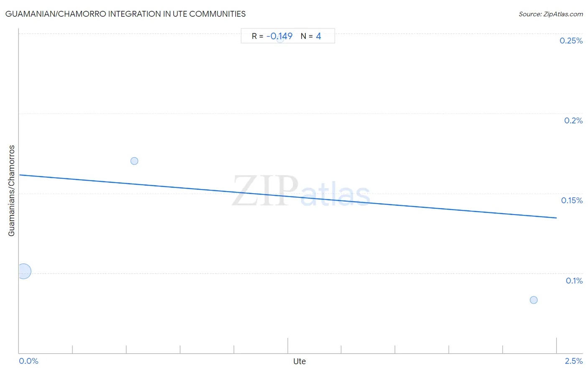Click the Ute x-axis label
This screenshot has height=373, width=588.
299,361
